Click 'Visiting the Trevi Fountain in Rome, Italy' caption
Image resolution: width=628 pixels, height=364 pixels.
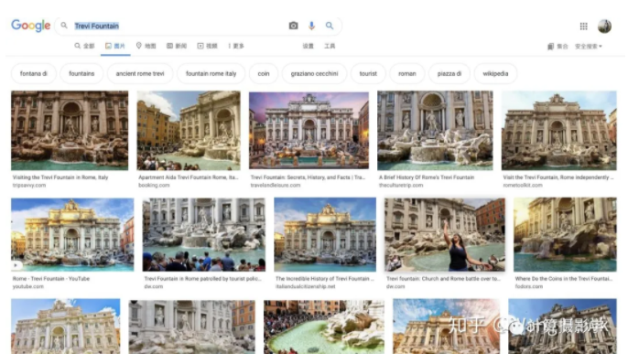point(60,177)
